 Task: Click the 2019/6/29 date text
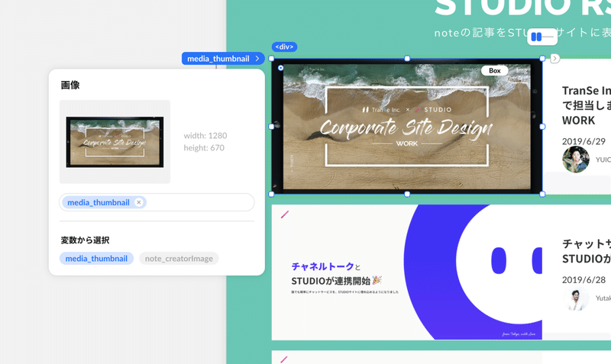pos(584,141)
